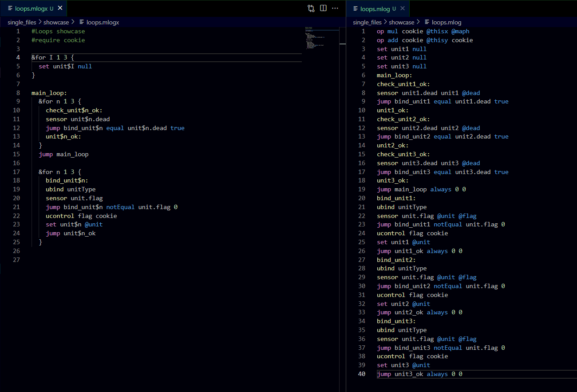Viewport: 577px width, 392px height.
Task: Click 'check_unit$n_ok:' line
Action: pyautogui.click(x=74, y=110)
